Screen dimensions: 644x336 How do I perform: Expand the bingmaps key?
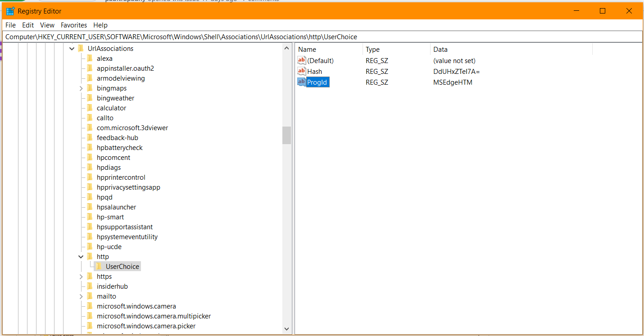(81, 88)
